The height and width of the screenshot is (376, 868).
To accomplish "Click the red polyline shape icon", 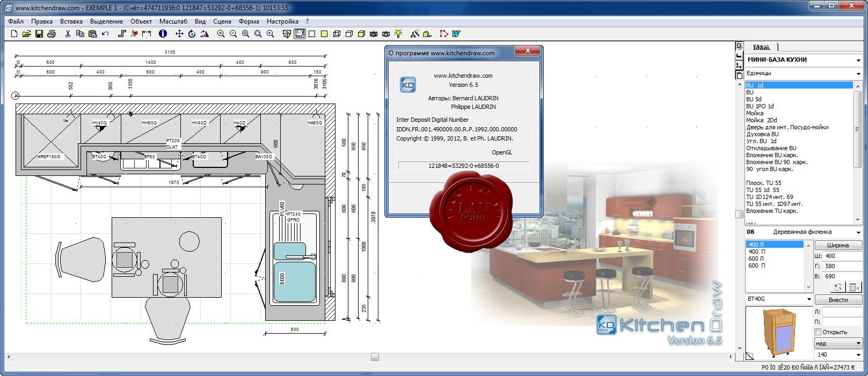I will click(x=443, y=34).
